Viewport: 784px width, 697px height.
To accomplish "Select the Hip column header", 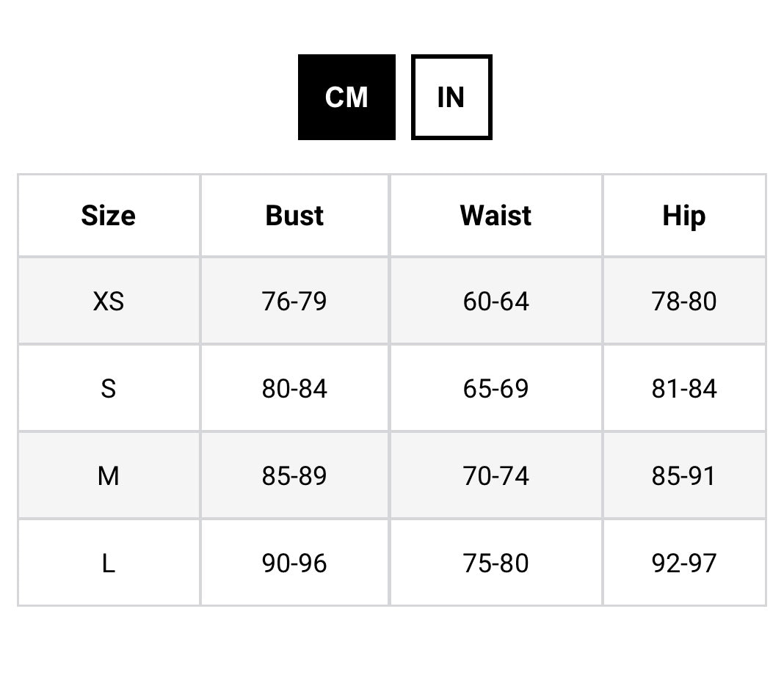I will 683,216.
